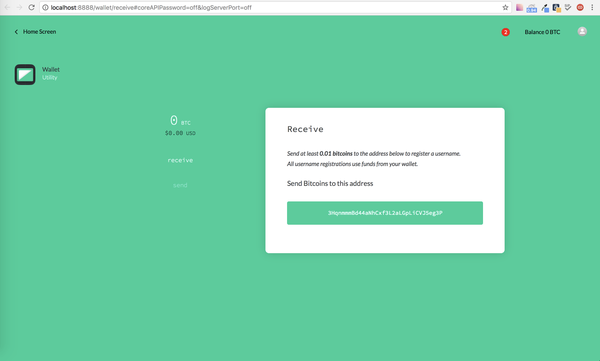Screen dimensions: 600x361
Task: Click the Bitcoin receiving address button
Action: (385, 213)
